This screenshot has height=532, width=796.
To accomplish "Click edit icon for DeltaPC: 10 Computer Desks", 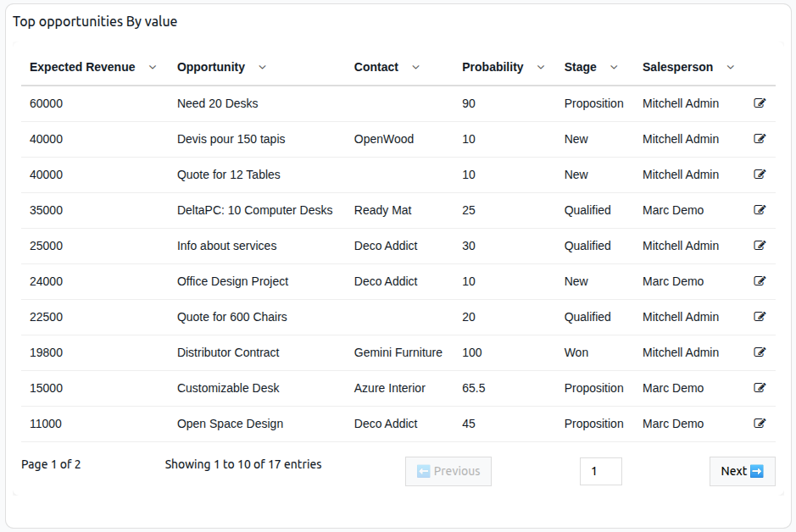I will (760, 210).
